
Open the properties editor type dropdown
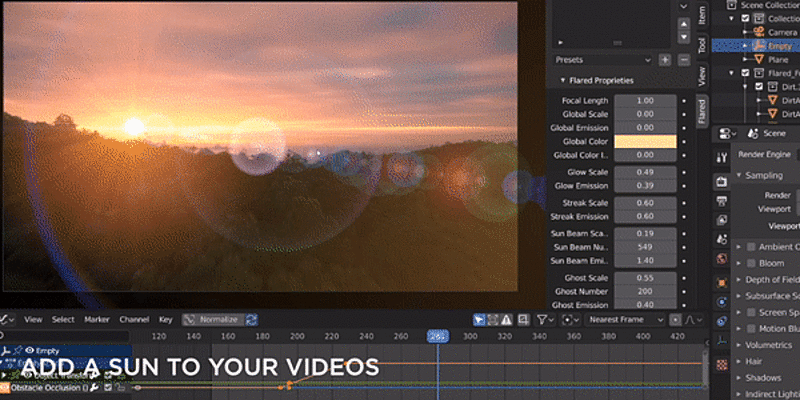[728, 134]
